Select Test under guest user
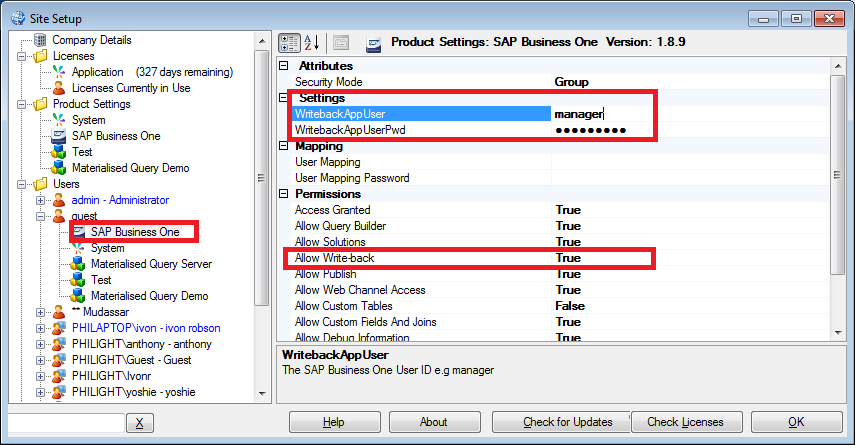The image size is (855, 445). [101, 280]
